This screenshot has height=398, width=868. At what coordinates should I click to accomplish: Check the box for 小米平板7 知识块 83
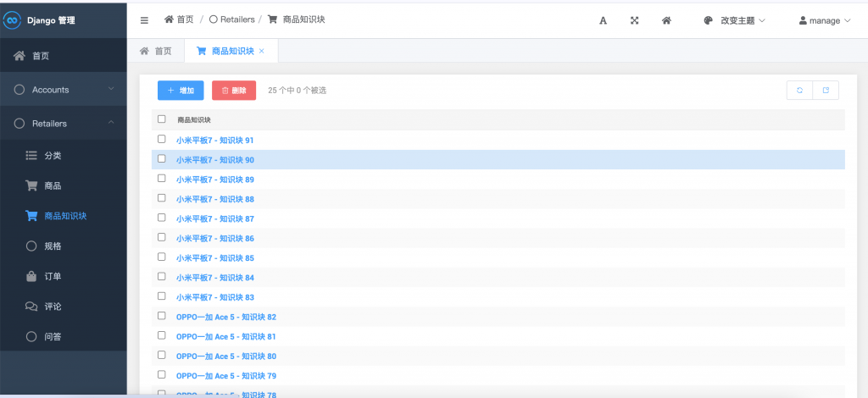point(162,296)
